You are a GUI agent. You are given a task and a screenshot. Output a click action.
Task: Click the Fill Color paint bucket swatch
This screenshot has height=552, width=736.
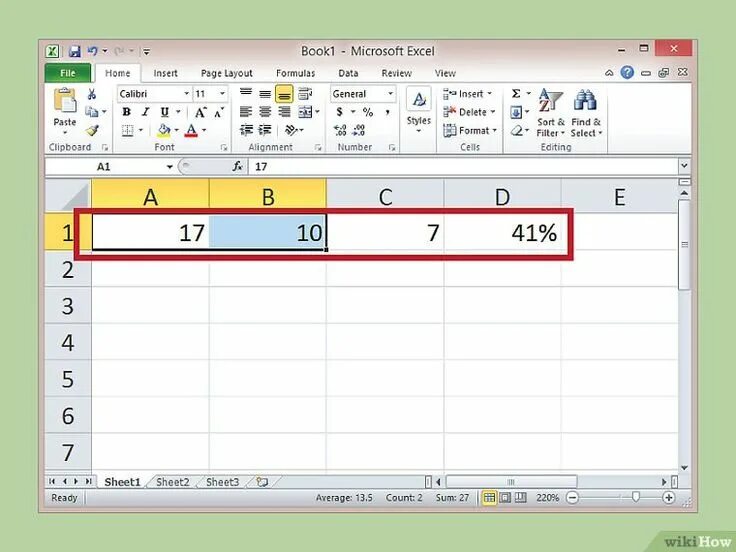[164, 130]
